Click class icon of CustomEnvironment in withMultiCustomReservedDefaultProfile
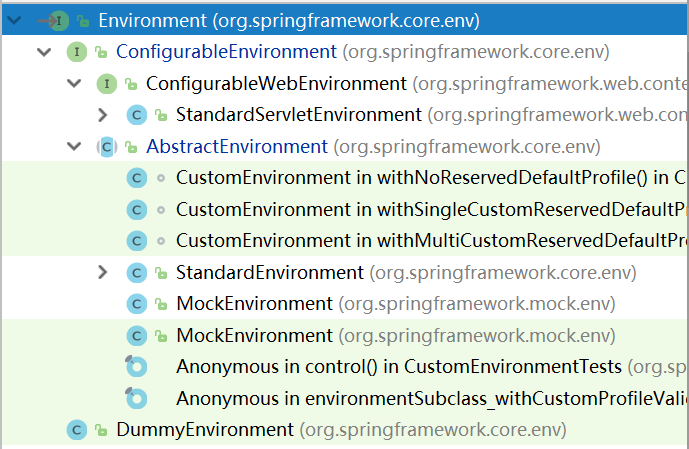Image resolution: width=689 pixels, height=449 pixels. 137,241
